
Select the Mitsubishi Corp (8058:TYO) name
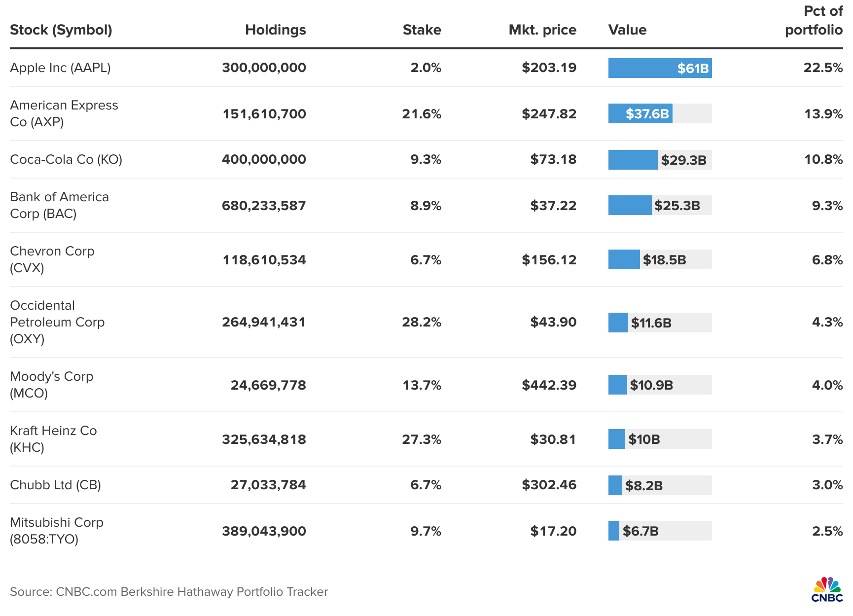pos(57,531)
